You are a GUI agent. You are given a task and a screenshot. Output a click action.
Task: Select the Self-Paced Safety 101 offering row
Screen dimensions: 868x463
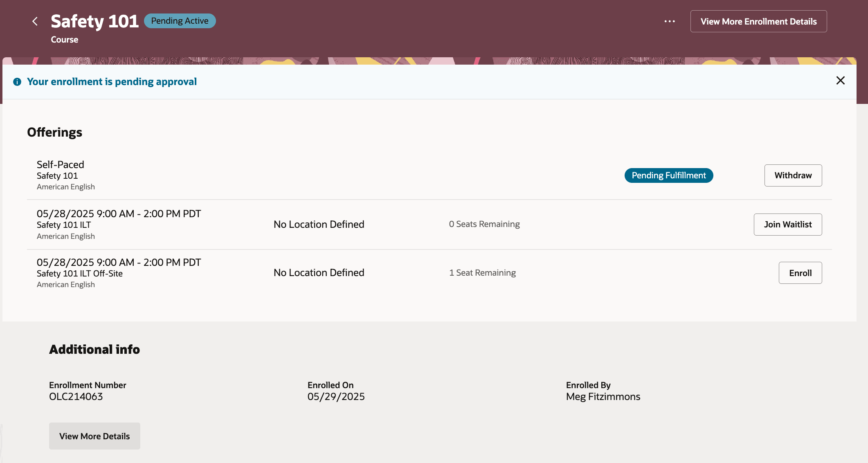point(61,165)
